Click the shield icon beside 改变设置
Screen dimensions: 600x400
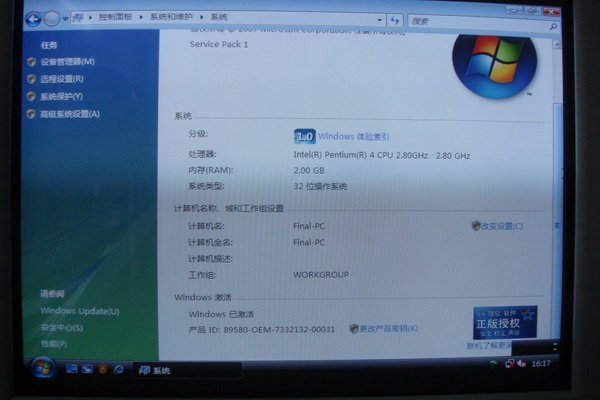(x=476, y=226)
